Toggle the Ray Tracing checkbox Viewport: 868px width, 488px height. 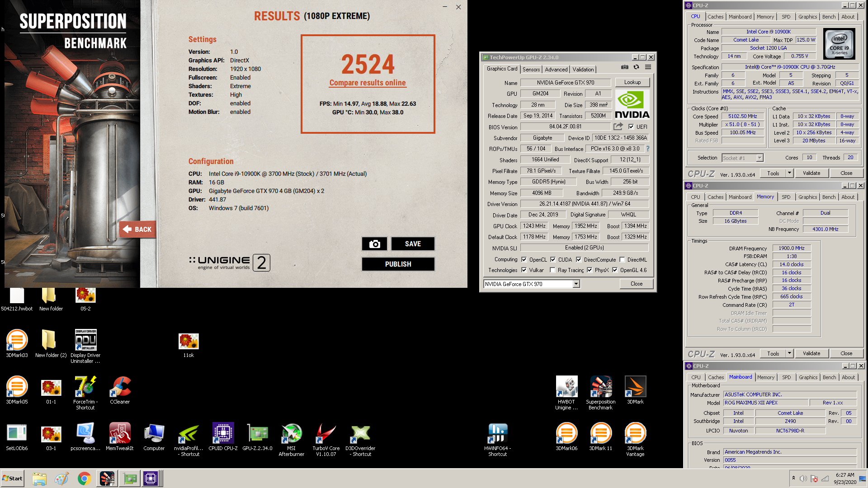coord(552,270)
